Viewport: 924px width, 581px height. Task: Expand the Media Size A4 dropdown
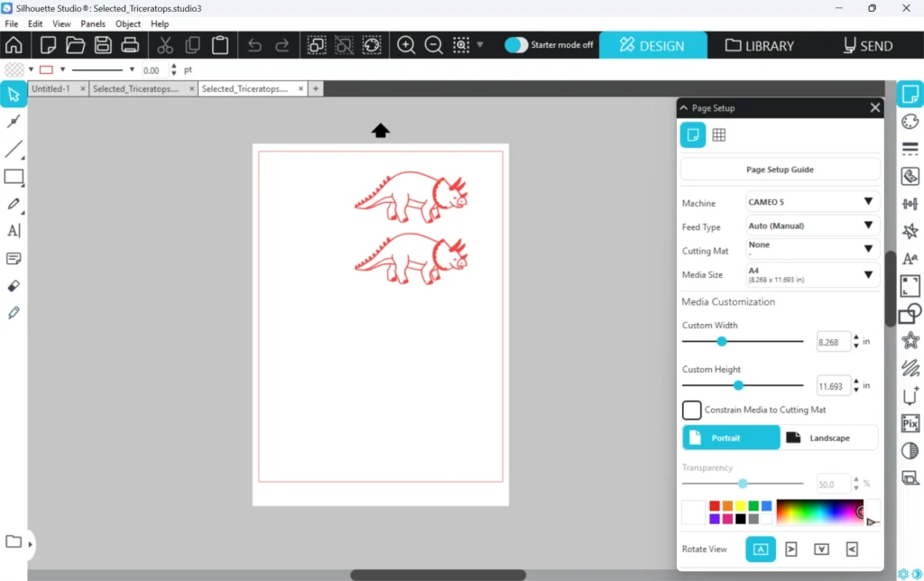811,275
